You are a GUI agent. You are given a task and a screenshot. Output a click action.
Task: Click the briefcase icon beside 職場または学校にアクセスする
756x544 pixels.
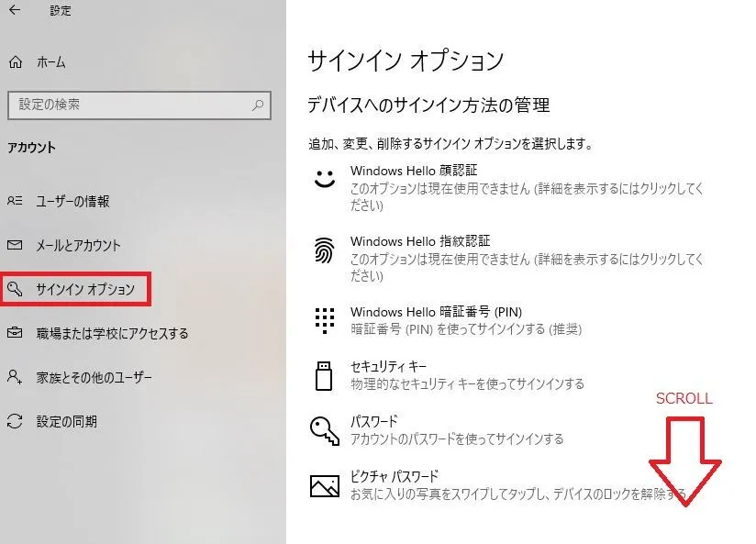pos(16,333)
